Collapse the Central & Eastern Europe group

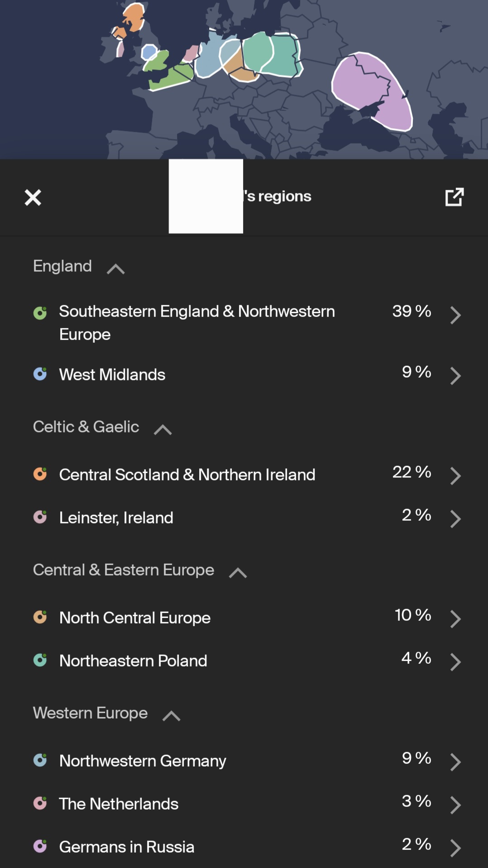coord(238,573)
